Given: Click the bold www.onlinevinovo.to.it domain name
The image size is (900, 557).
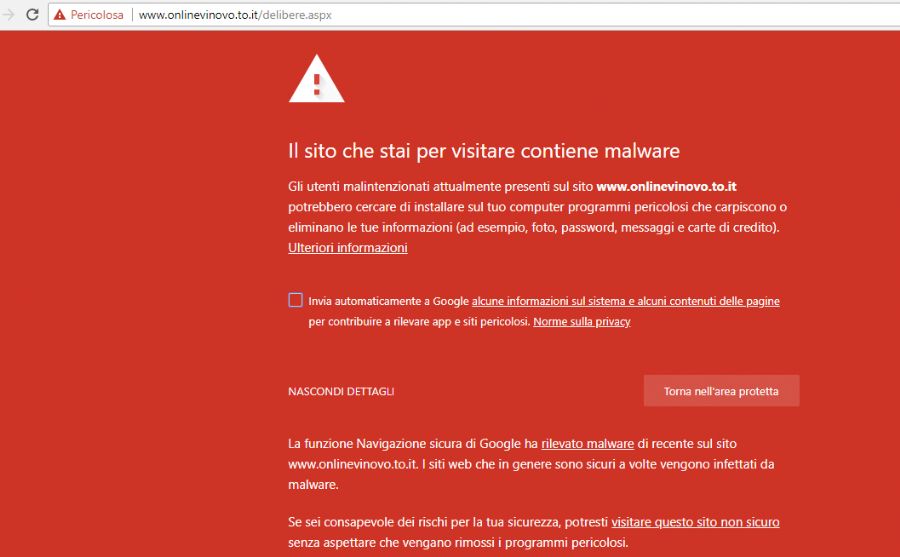Looking at the screenshot, I should click(666, 187).
